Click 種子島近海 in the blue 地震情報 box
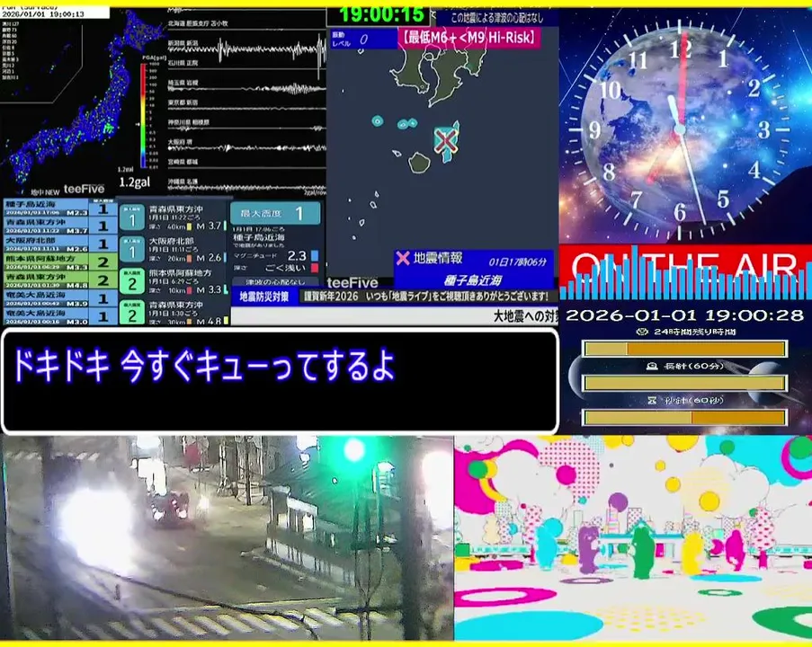The height and width of the screenshot is (647, 812). click(x=473, y=280)
